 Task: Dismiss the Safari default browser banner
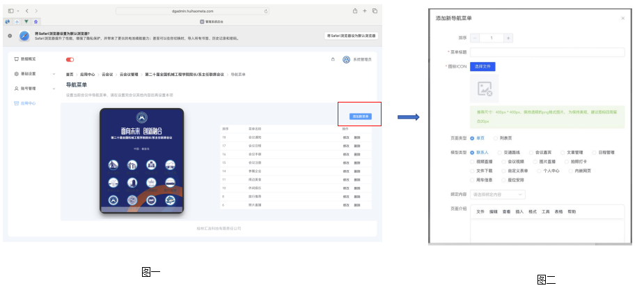(10, 36)
